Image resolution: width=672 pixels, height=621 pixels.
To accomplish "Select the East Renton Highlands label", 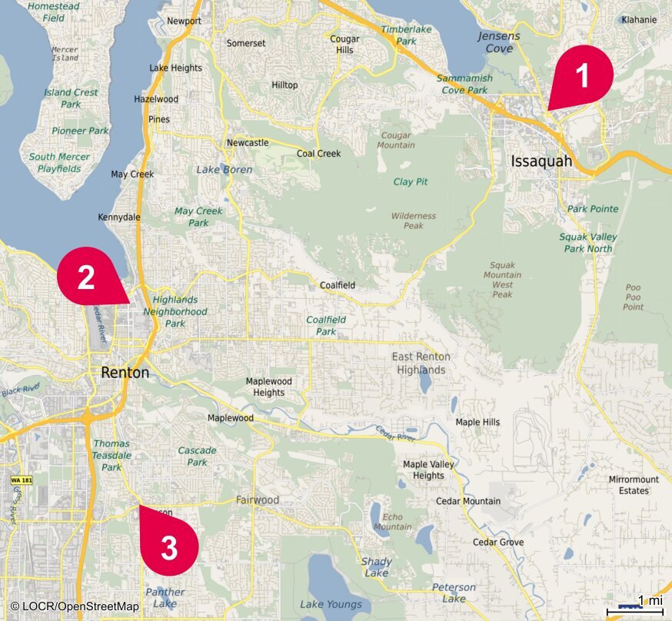I will tap(421, 364).
